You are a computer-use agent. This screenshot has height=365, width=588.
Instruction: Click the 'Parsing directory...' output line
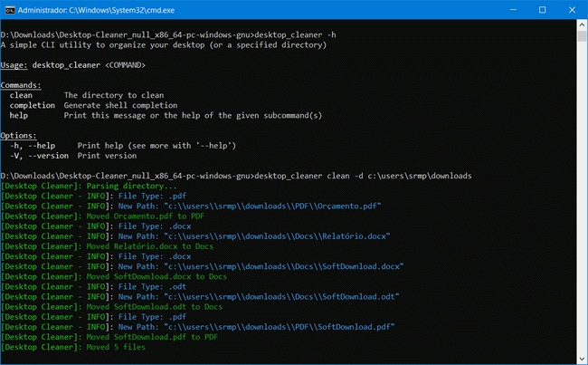click(89, 187)
